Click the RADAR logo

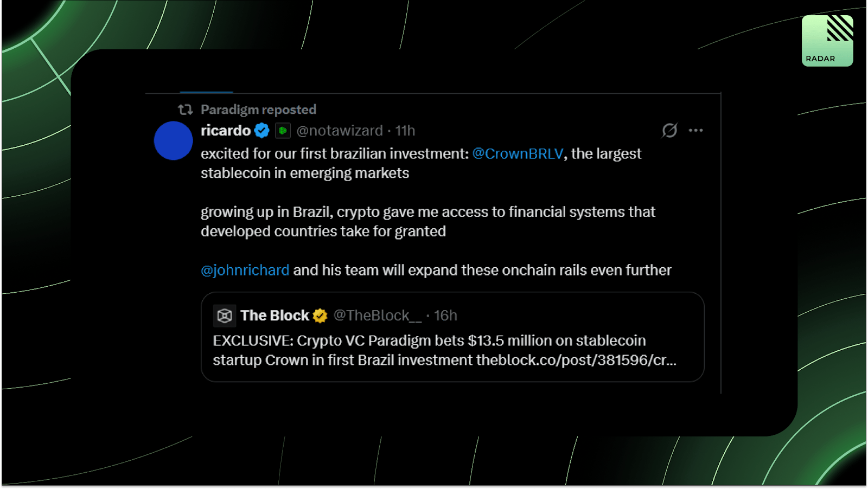[827, 41]
